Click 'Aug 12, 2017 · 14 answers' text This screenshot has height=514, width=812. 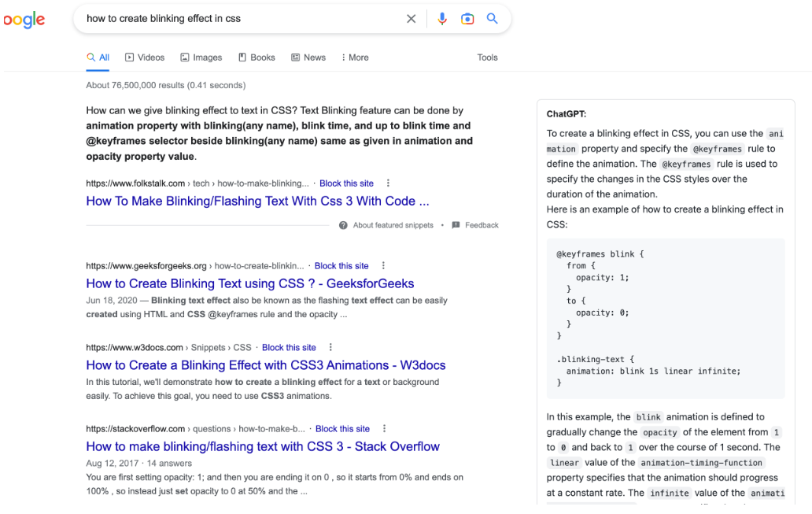[138, 463]
